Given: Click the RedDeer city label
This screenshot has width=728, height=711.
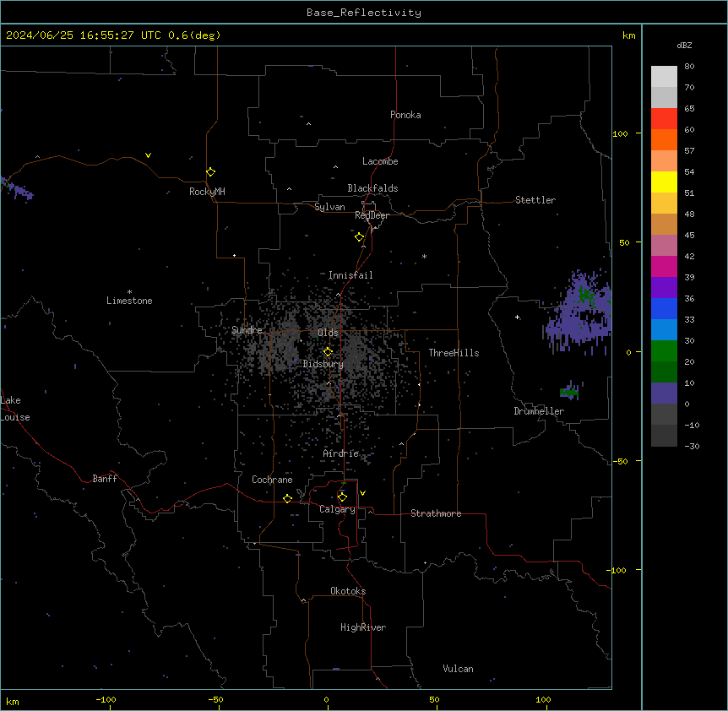Looking at the screenshot, I should (x=372, y=215).
